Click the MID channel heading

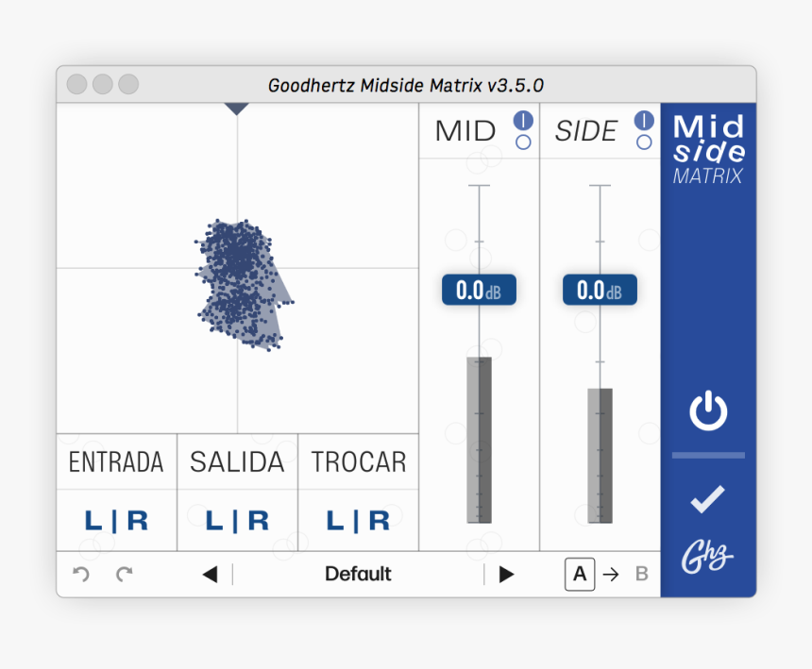pos(465,131)
